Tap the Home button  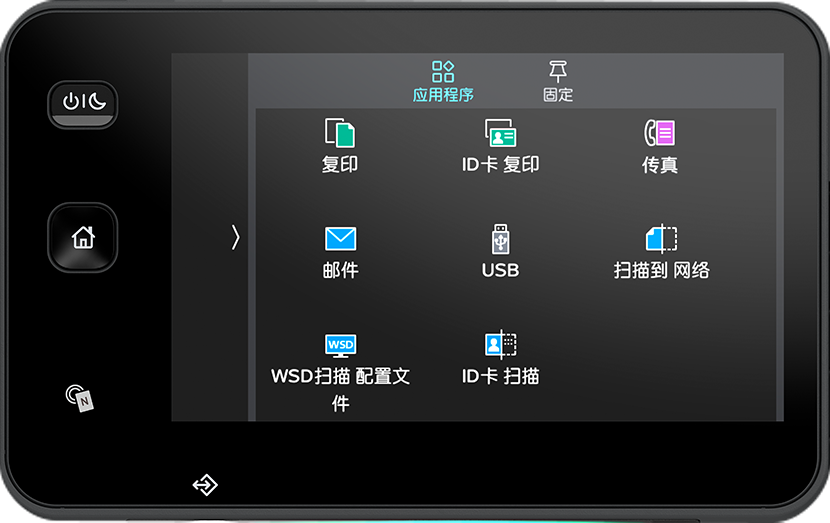tap(83, 237)
